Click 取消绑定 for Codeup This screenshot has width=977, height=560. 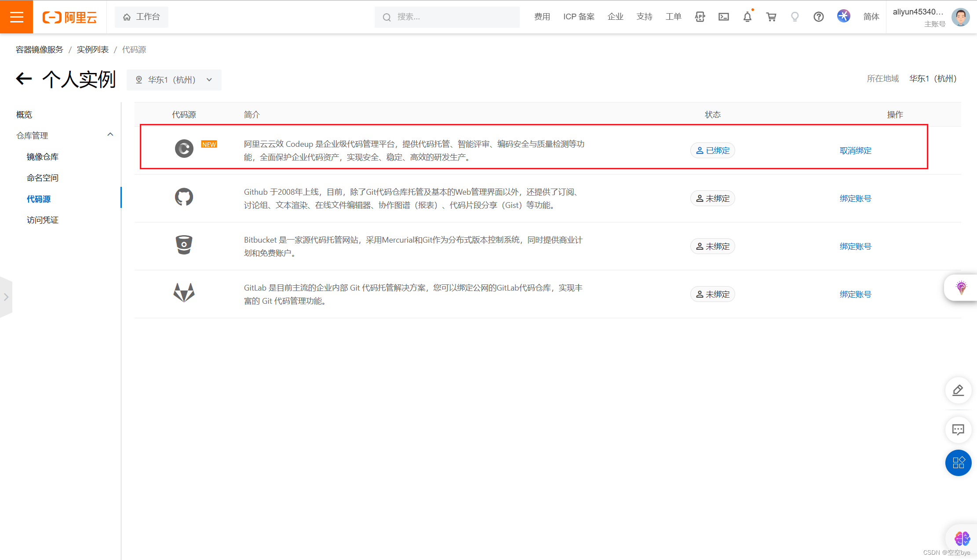(856, 151)
